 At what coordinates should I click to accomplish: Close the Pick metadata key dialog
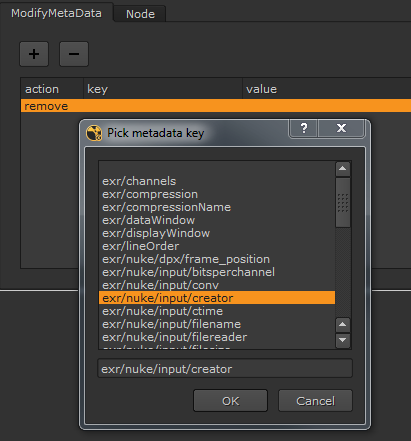[x=341, y=128]
